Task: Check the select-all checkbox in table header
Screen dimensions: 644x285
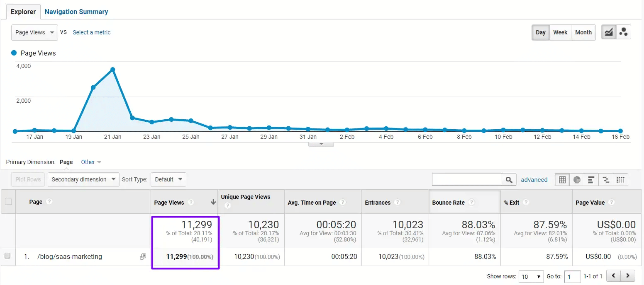Action: 8,202
